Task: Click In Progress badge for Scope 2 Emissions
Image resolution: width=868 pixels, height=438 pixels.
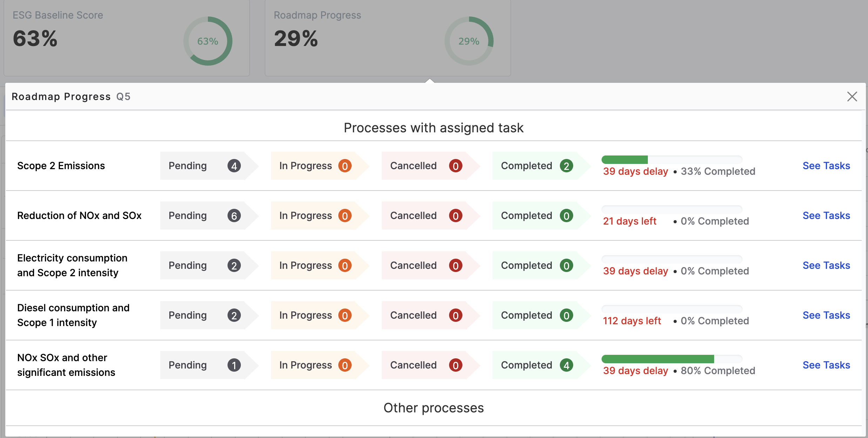Action: coord(345,166)
